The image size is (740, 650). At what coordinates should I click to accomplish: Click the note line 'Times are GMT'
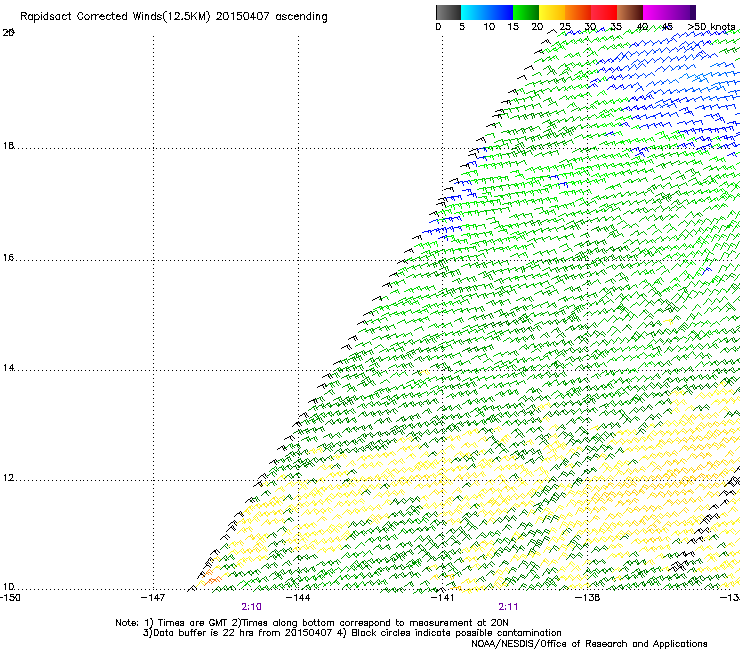tap(193, 623)
